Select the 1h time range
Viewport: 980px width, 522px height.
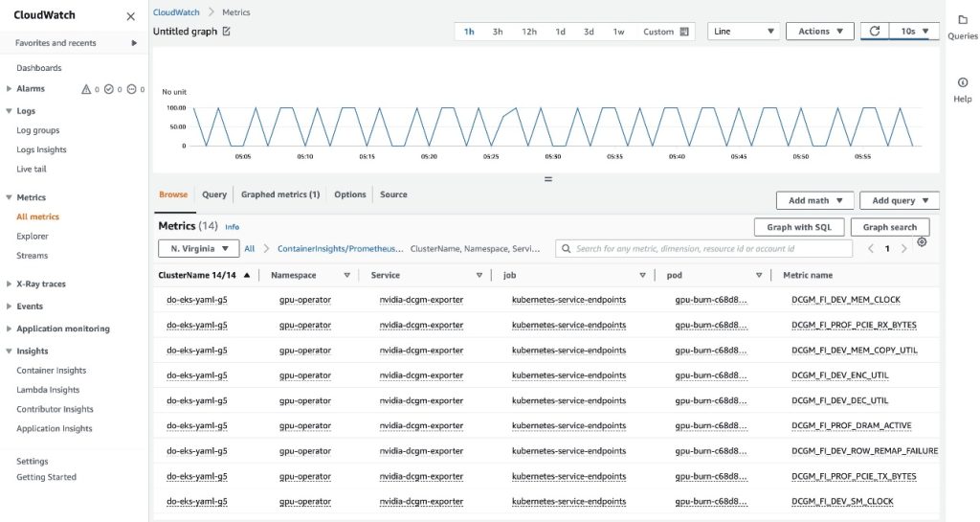[x=469, y=32]
